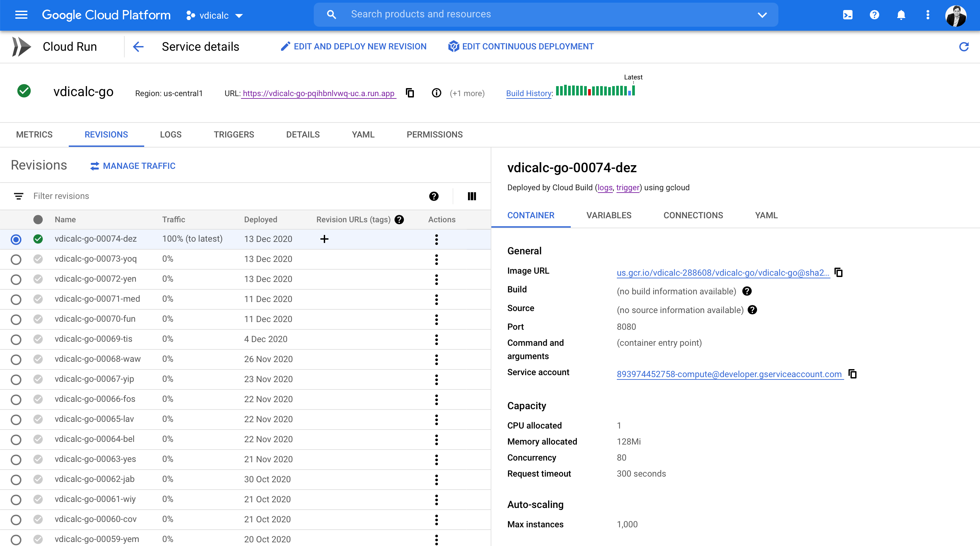
Task: Switch to the Logs tab
Action: 171,135
